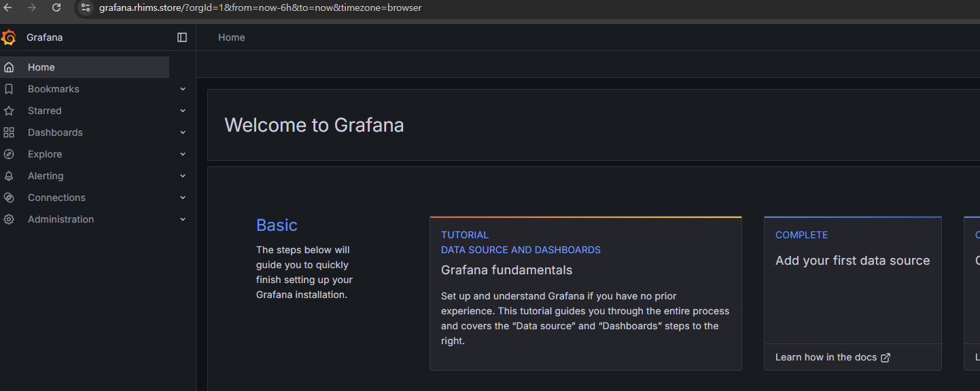
Task: Click the browser back arrow
Action: click(8, 7)
